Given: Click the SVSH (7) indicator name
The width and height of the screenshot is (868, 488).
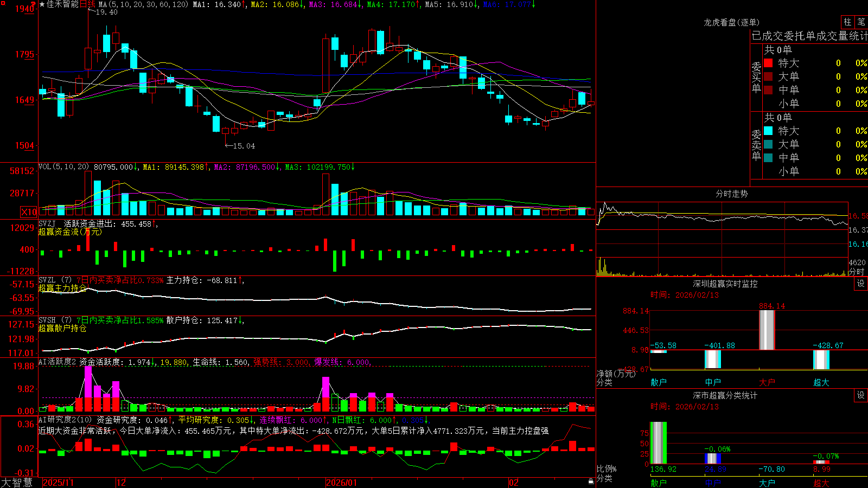Looking at the screenshot, I should (55, 320).
